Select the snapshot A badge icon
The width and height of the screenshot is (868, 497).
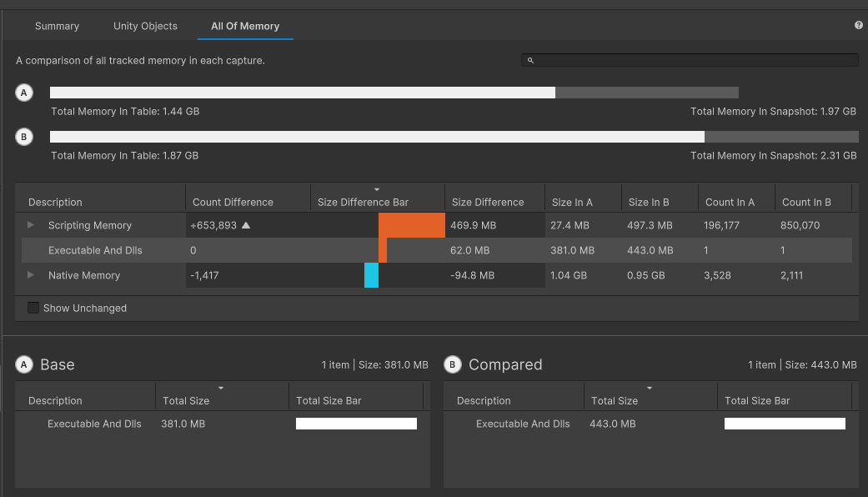click(23, 93)
